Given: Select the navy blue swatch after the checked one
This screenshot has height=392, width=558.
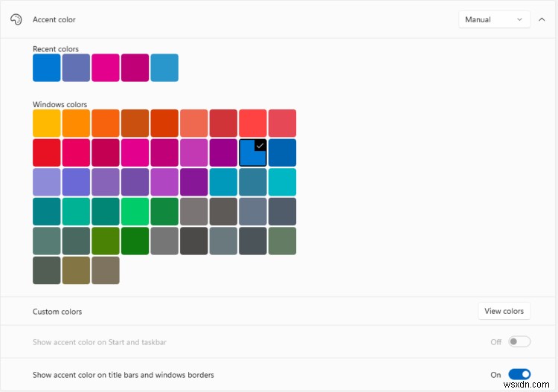Looking at the screenshot, I should 282,152.
